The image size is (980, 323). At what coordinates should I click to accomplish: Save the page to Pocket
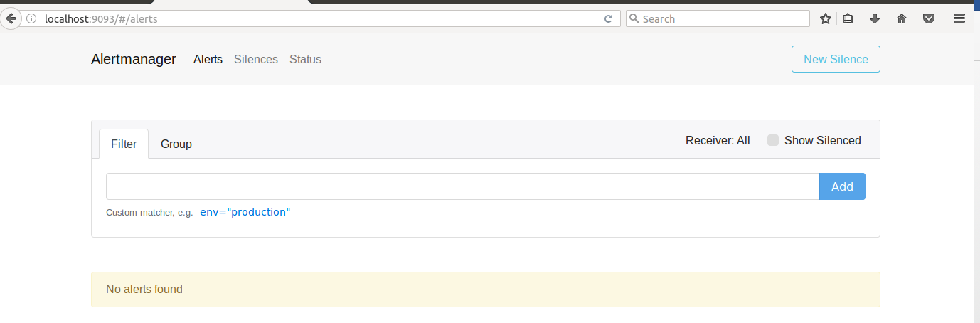pos(929,19)
